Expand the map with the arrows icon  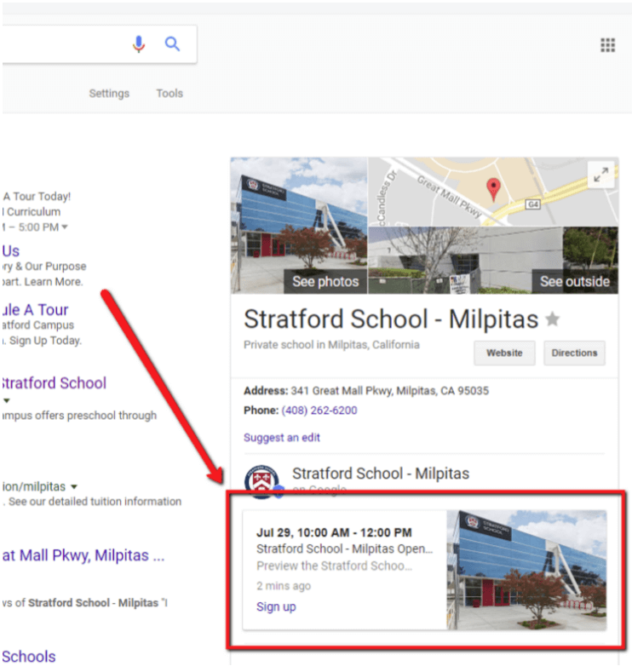[601, 175]
